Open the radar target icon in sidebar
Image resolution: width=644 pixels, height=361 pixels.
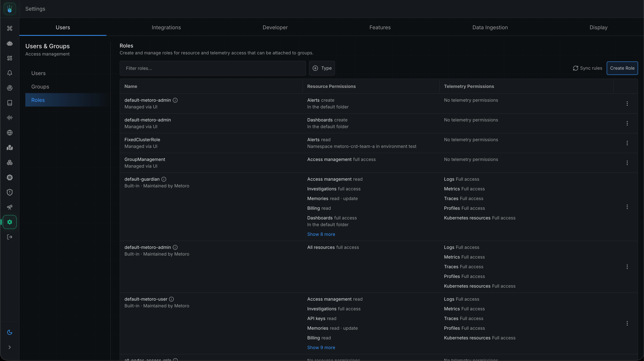point(10,88)
